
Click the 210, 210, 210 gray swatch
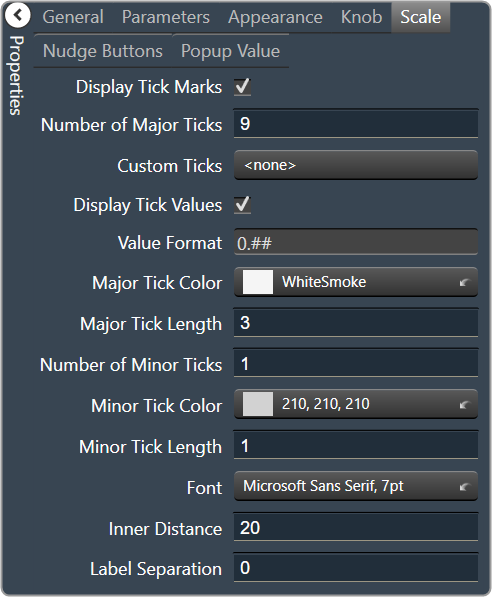258,404
